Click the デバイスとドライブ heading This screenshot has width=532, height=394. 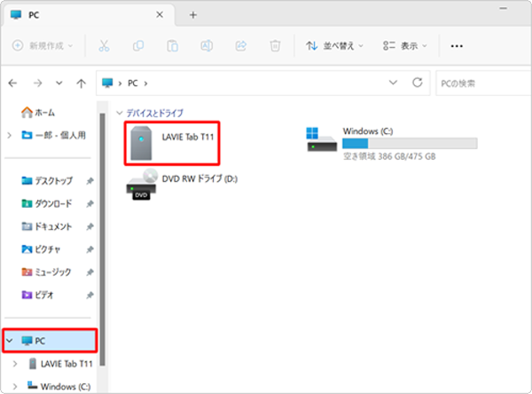[154, 113]
